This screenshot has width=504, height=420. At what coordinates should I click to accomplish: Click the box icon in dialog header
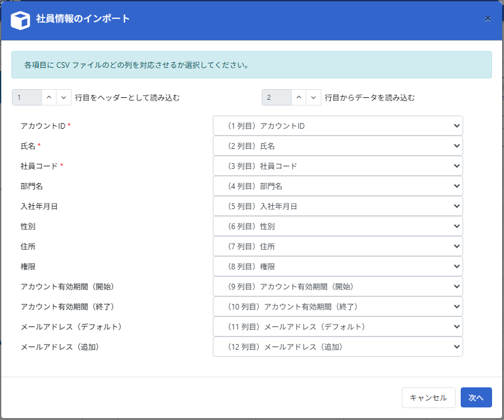21,20
